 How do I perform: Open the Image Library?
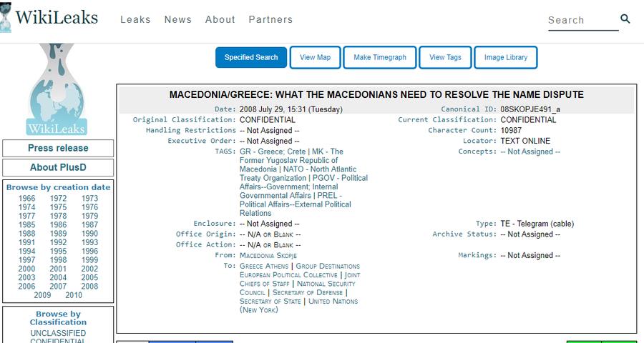coord(505,57)
